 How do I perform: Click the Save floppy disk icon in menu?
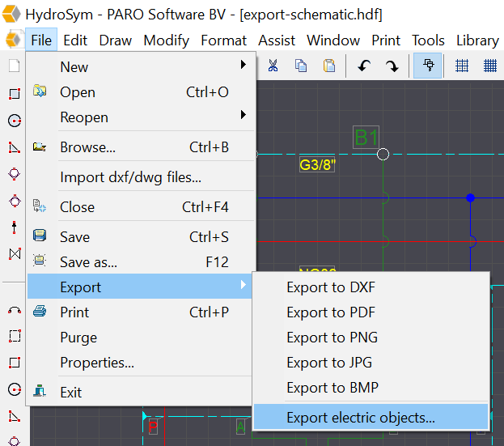coord(40,236)
